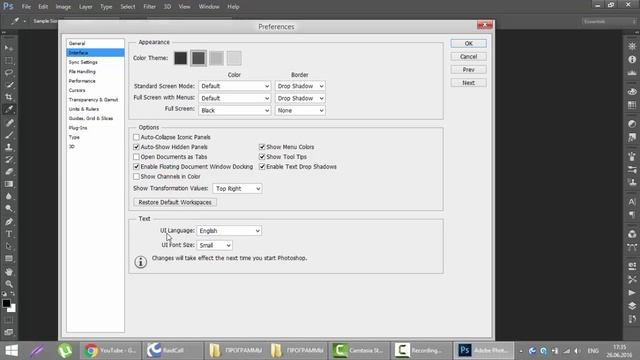Open the Info panel icon

[632, 60]
